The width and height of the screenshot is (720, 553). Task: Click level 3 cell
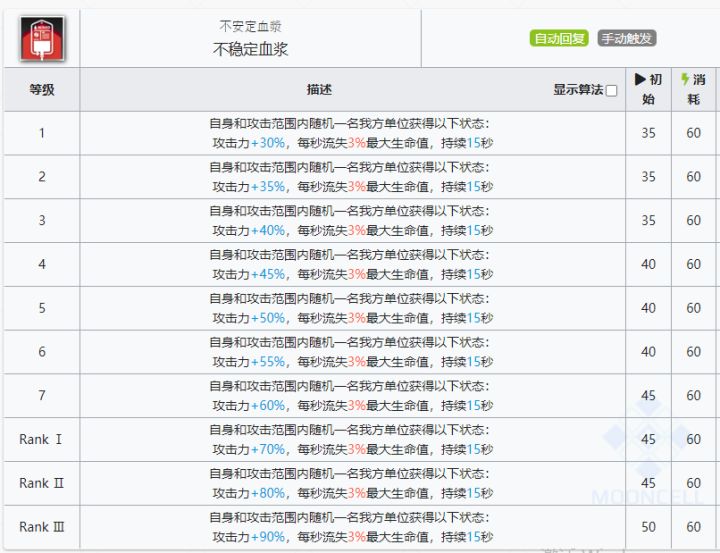point(42,220)
